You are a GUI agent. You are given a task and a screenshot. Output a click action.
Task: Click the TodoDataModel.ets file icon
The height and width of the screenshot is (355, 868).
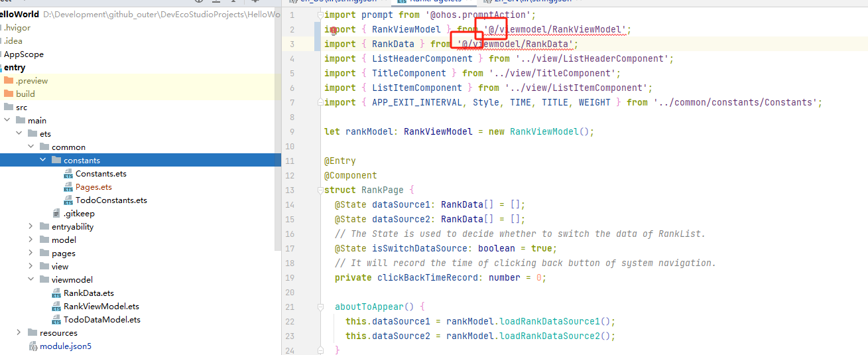(56, 320)
